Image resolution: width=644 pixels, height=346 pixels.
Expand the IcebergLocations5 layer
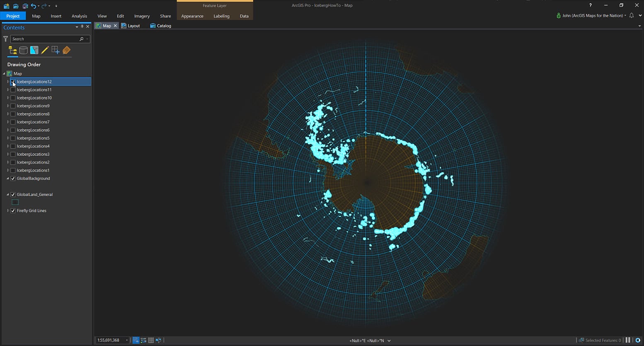click(8, 138)
